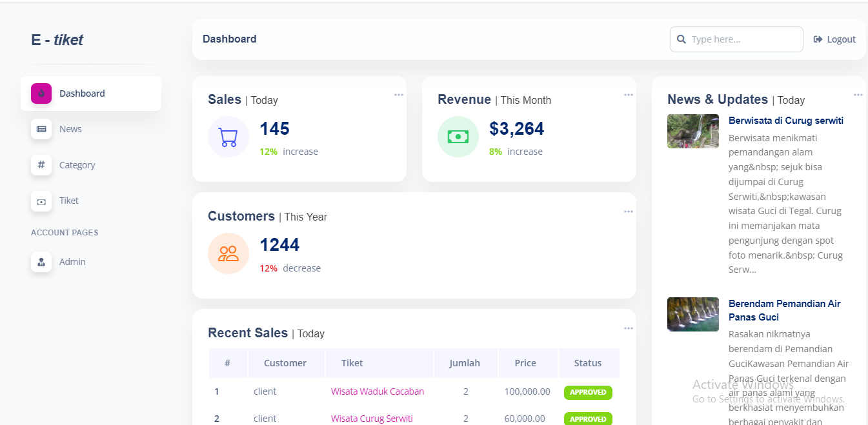Click the Admin user icon
Viewport: 868px width, 425px height.
tap(41, 262)
